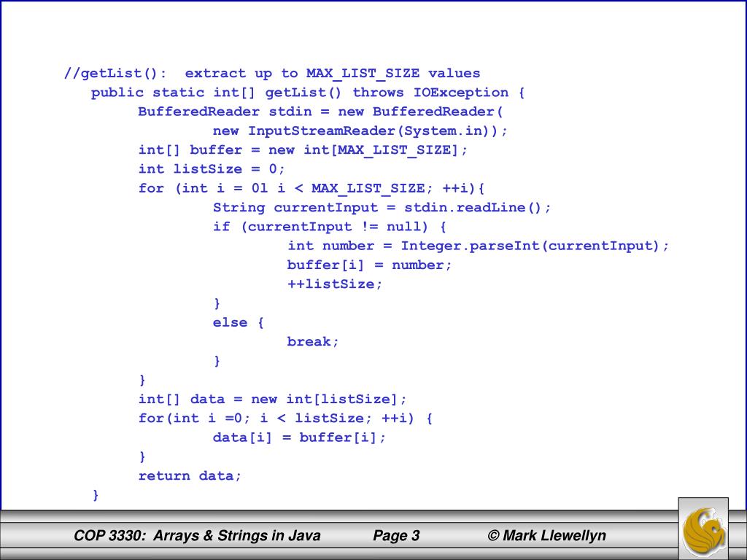The width and height of the screenshot is (747, 560).
Task: Click the '++listSize;' statement
Action: 334,284
